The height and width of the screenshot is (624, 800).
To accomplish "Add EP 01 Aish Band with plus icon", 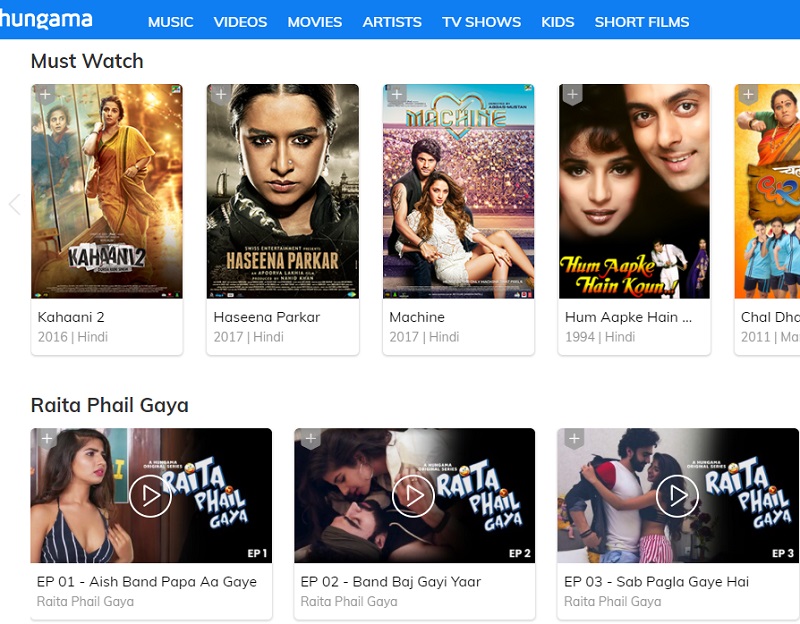I will click(x=47, y=439).
